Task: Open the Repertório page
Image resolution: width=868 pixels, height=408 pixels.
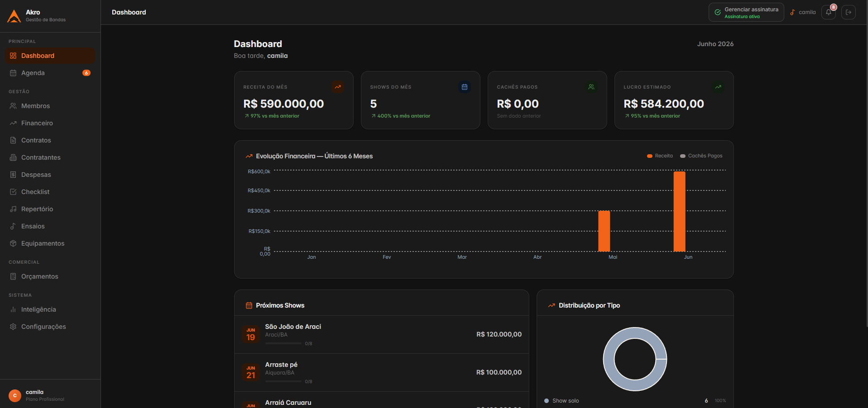Action: (x=50, y=209)
